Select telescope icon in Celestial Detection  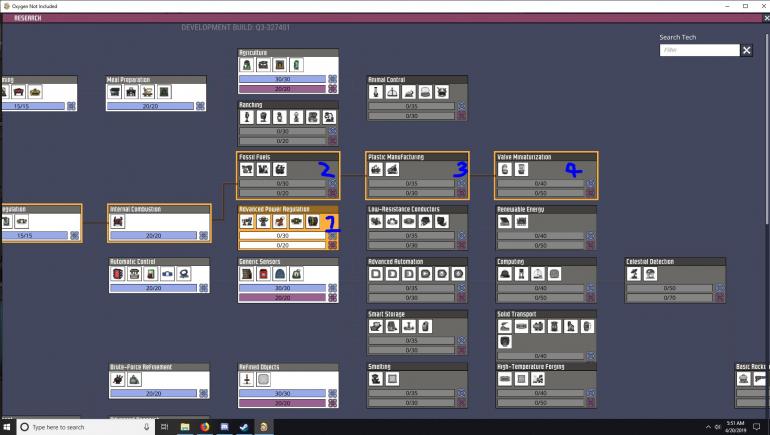click(x=633, y=274)
